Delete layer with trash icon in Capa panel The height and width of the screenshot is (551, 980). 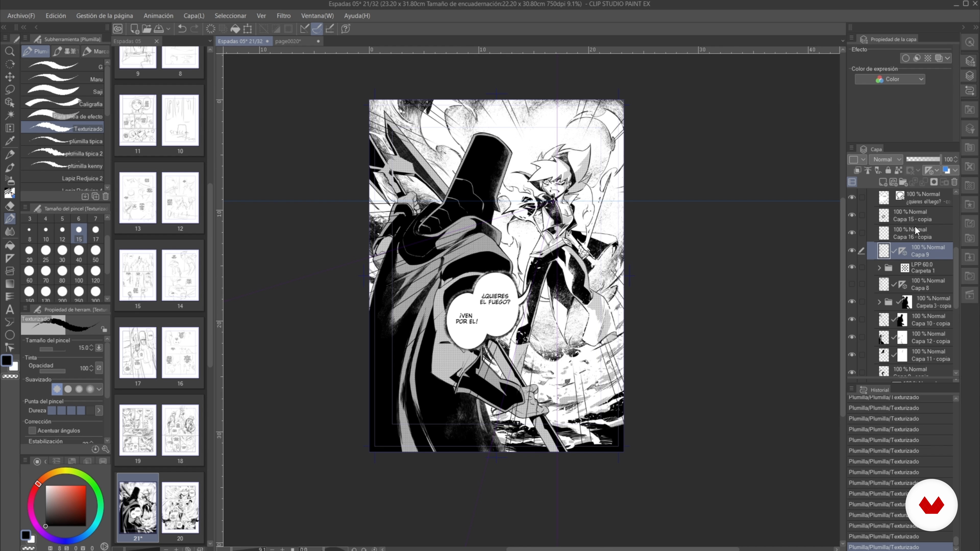click(x=954, y=182)
